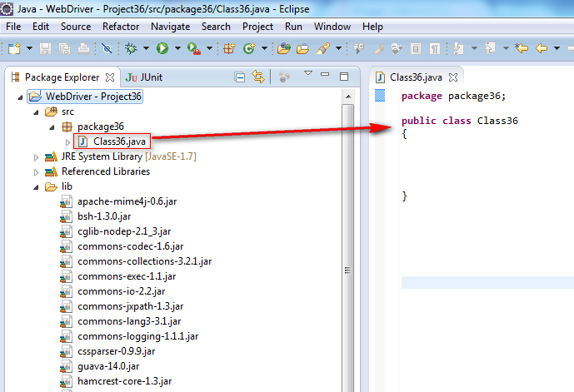
Task: Open the External Tools dropdown arrow
Action: point(209,48)
